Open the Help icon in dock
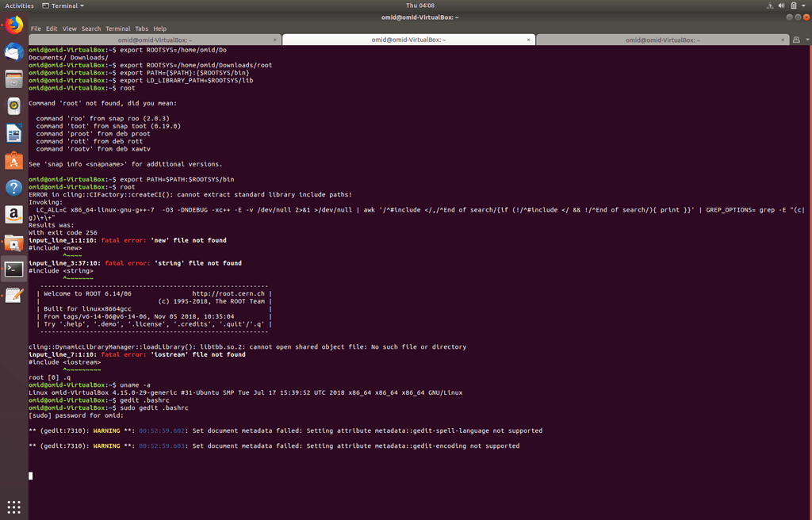 coord(13,188)
